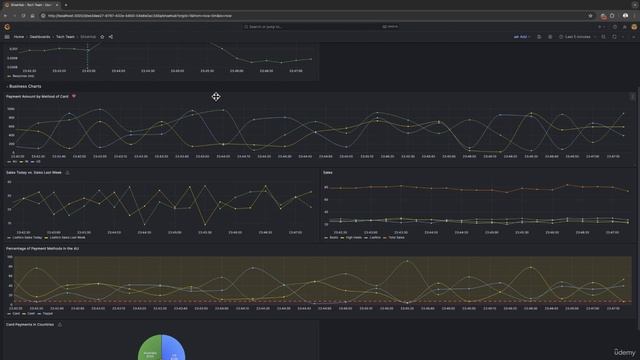
Task: Open the Grafana help icon
Action: coord(615,27)
